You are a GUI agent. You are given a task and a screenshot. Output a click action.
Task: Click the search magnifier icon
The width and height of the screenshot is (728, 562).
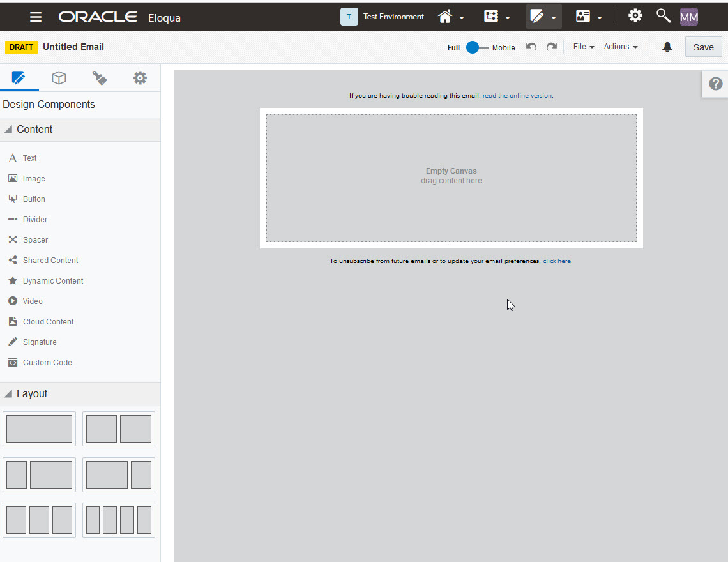pos(663,16)
